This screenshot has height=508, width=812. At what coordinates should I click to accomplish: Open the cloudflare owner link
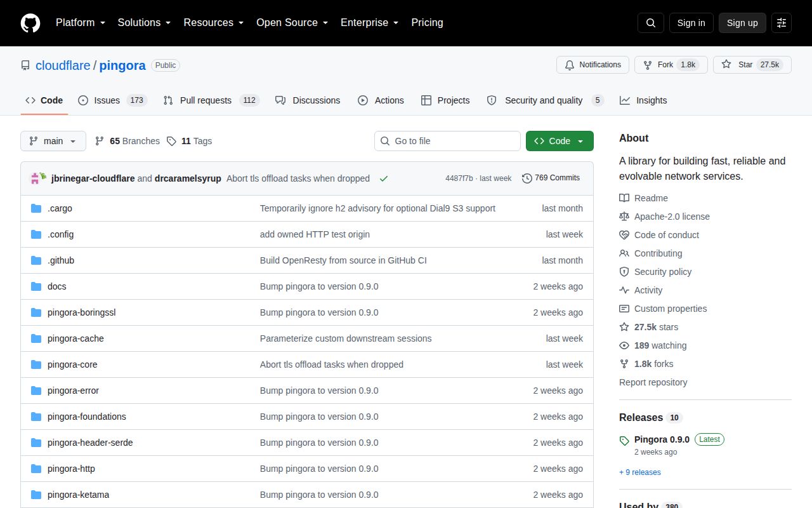63,65
